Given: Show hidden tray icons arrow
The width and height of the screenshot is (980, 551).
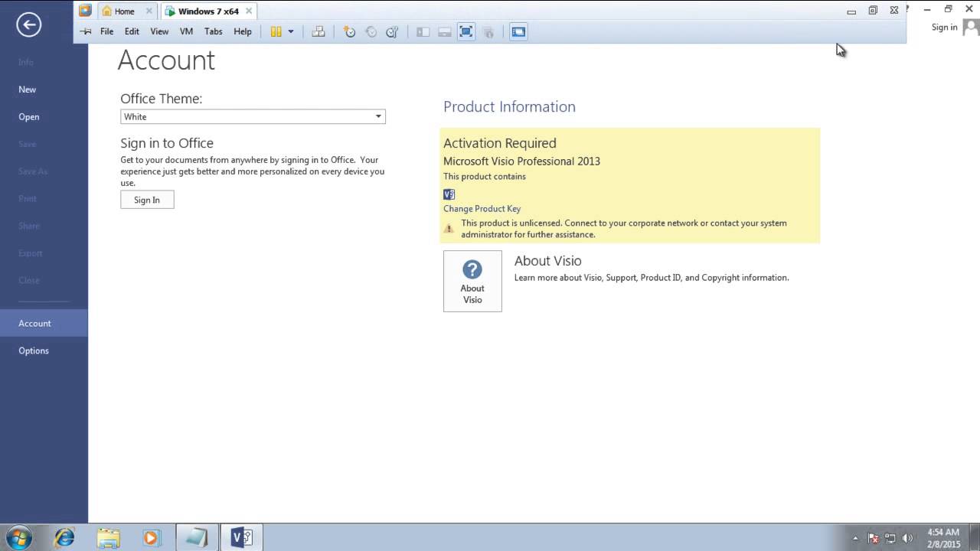Looking at the screenshot, I should 855,538.
